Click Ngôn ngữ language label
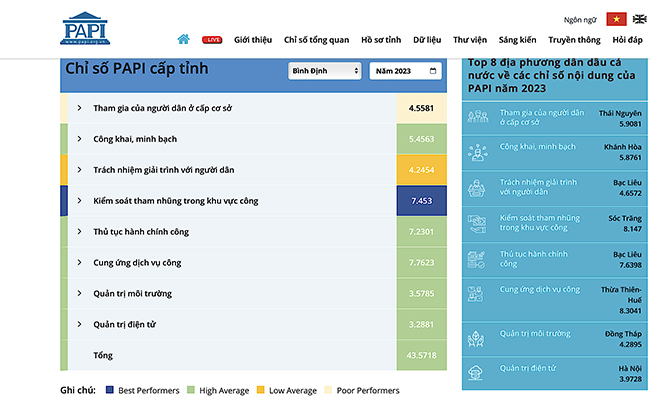This screenshot has width=650, height=409. (580, 19)
